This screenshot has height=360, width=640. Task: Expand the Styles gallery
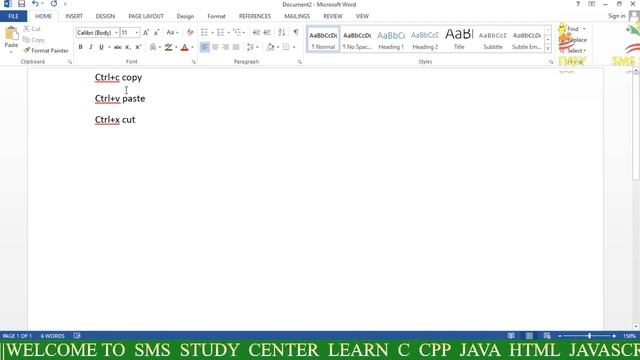coord(548,49)
